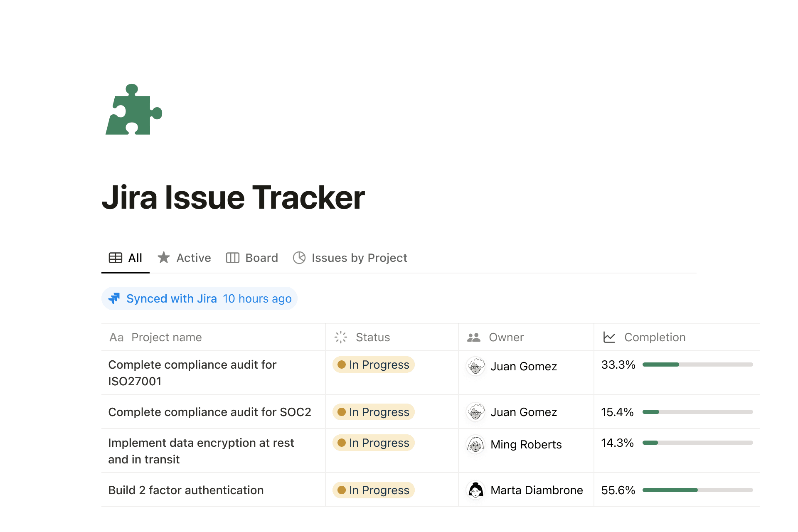Click the Synced with Jira badge
The image size is (798, 532).
pyautogui.click(x=199, y=298)
